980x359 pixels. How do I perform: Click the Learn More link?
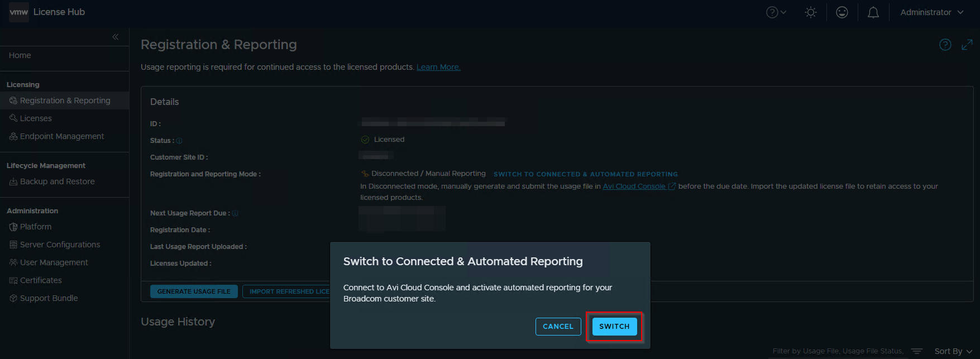[438, 67]
